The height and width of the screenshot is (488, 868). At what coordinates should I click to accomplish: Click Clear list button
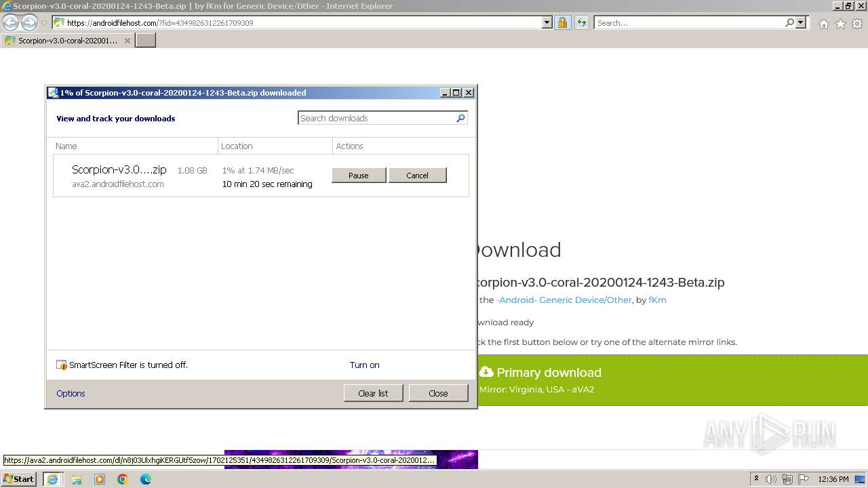pyautogui.click(x=373, y=393)
